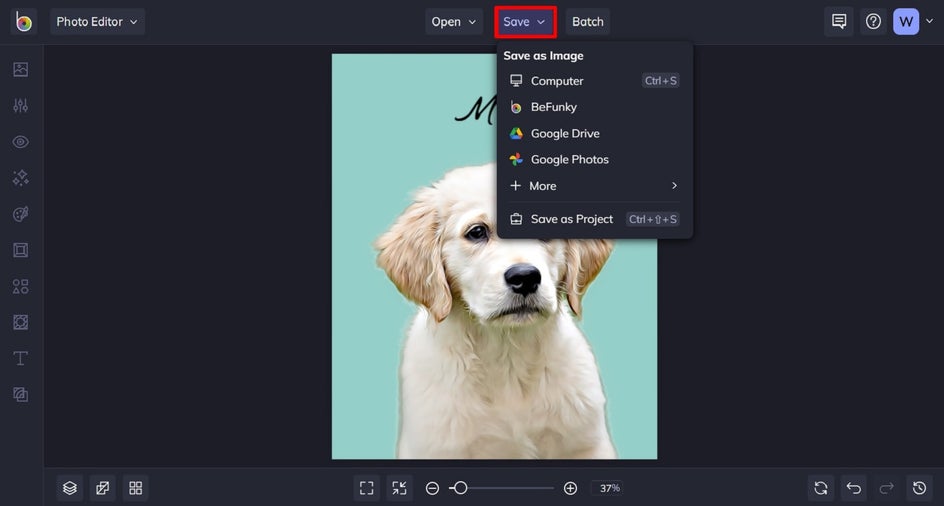Click the zoom out minus icon
The image size is (944, 506).
(432, 488)
